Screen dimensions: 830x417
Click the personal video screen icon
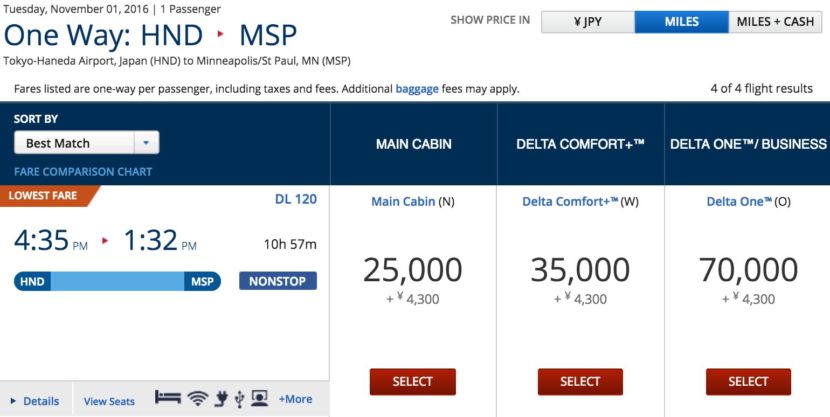click(259, 398)
